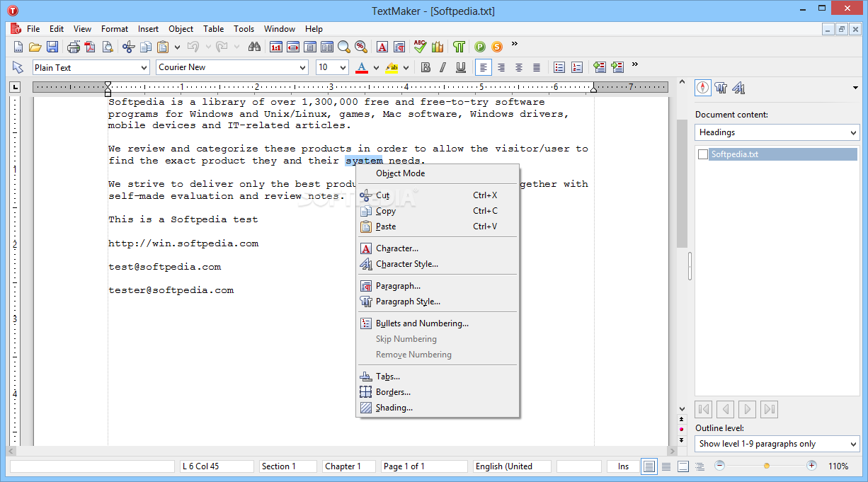
Task: Click the magnifying glass zoom icon in toolbar
Action: pyautogui.click(x=344, y=47)
